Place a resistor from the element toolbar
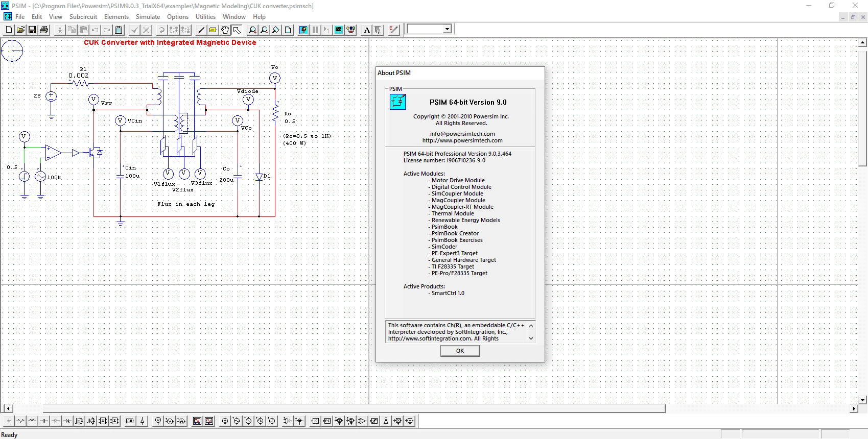 pos(20,421)
